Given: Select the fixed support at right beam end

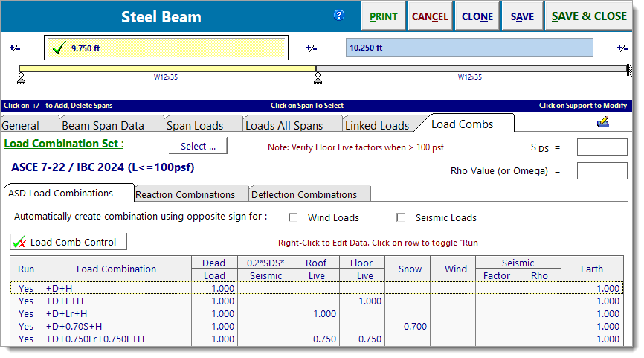Looking at the screenshot, I should pyautogui.click(x=629, y=70).
